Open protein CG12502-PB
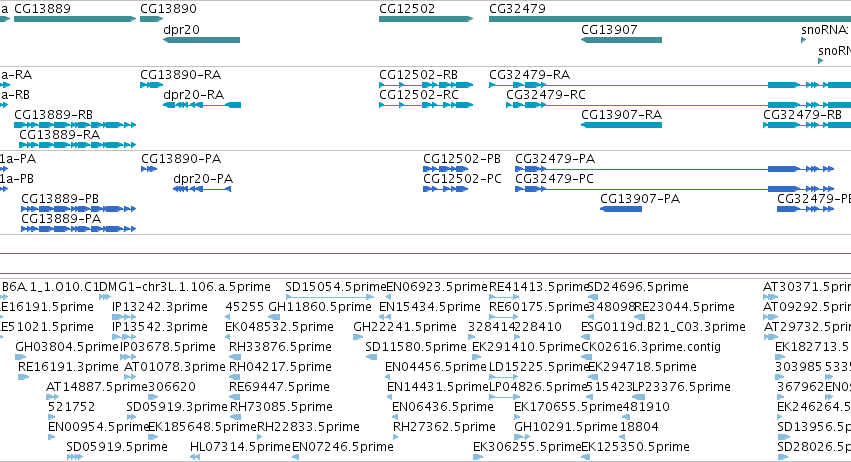The height and width of the screenshot is (462, 851). click(462, 159)
